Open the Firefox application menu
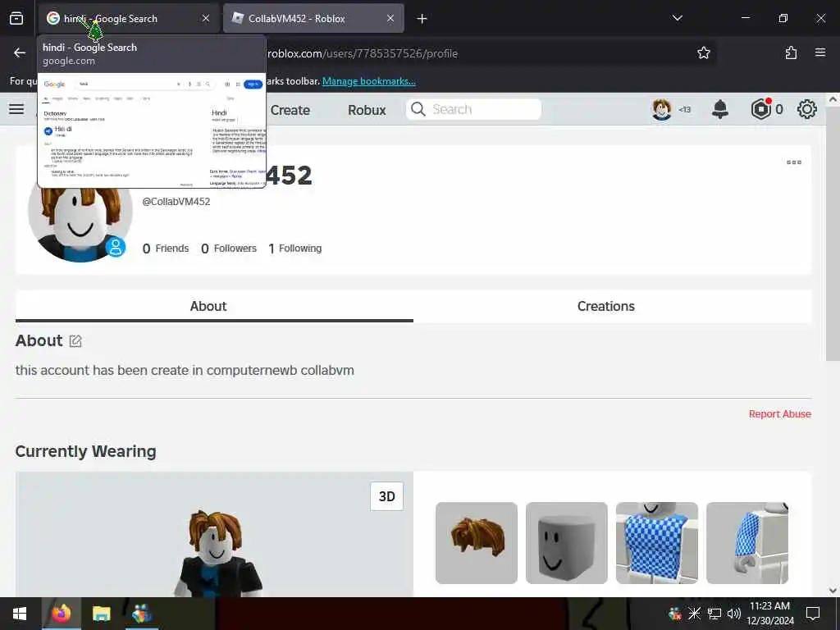Screen dimensions: 840x630 pos(820,52)
